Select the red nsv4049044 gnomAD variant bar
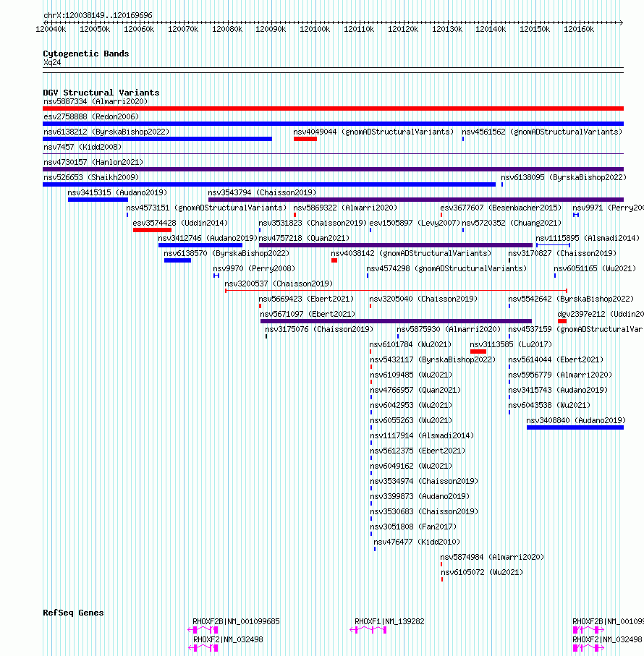This screenshot has width=644, height=656. (305, 139)
